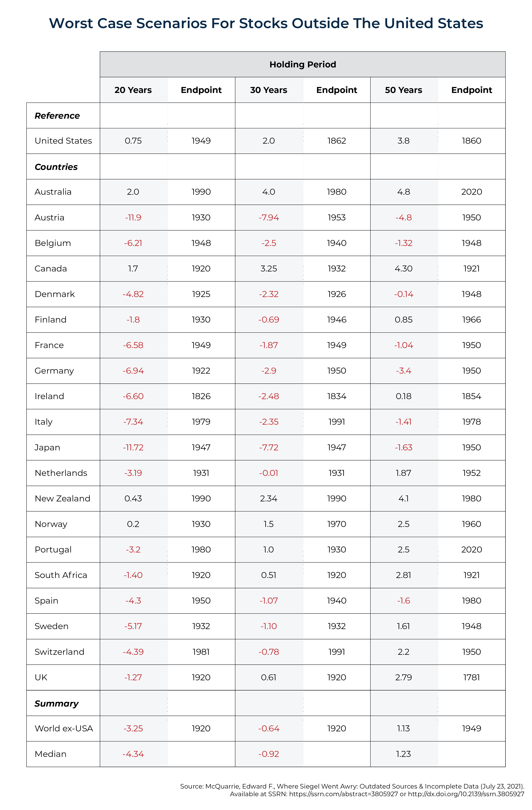Click the SSRN abstract URL in source

click(x=343, y=794)
